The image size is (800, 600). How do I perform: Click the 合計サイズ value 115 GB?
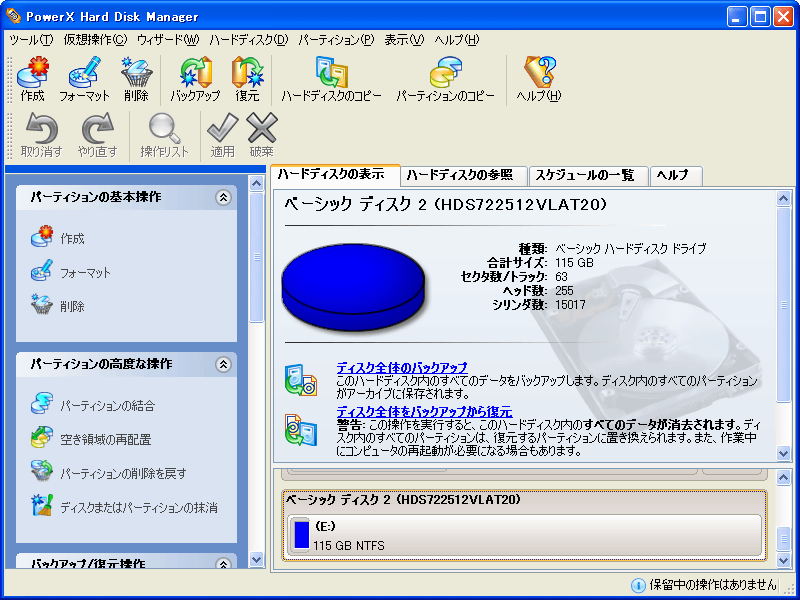pyautogui.click(x=574, y=263)
